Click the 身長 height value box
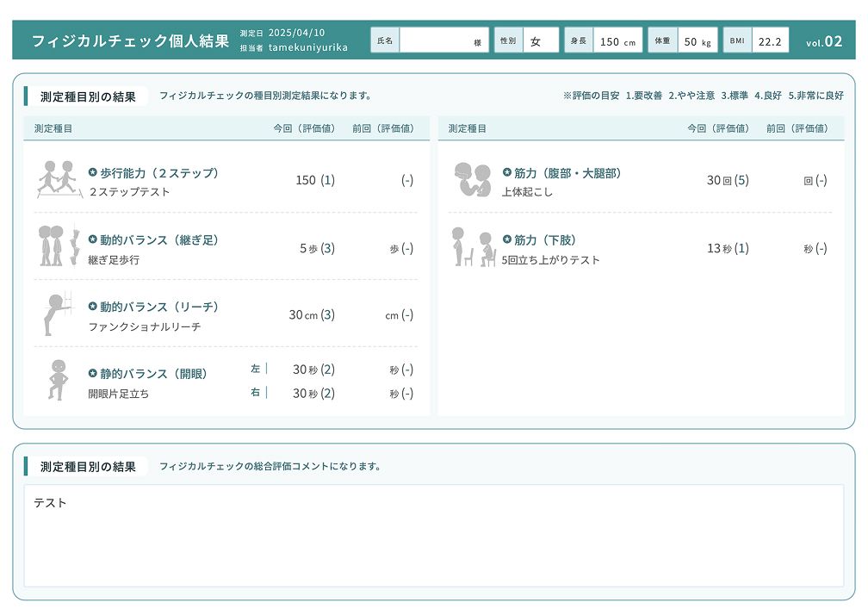The image size is (868, 615). coord(617,40)
